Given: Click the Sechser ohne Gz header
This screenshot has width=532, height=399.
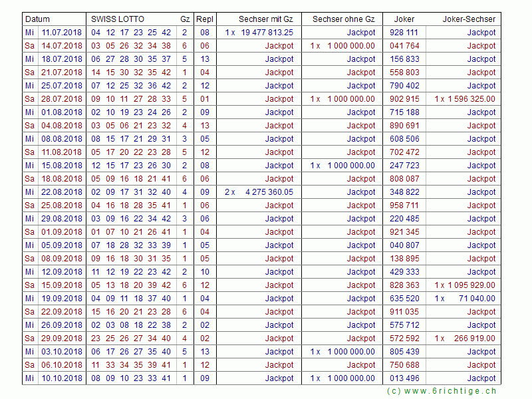Looking at the screenshot, I should (343, 19).
